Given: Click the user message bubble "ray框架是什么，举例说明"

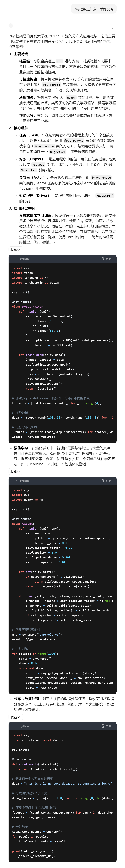Looking at the screenshot, I should pos(94,9).
